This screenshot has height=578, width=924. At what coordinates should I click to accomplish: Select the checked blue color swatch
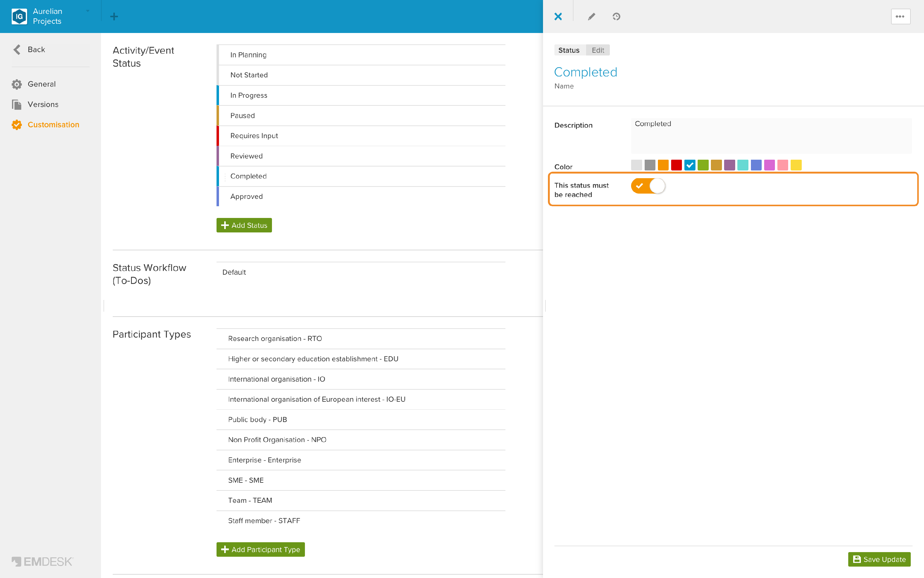pyautogui.click(x=690, y=165)
